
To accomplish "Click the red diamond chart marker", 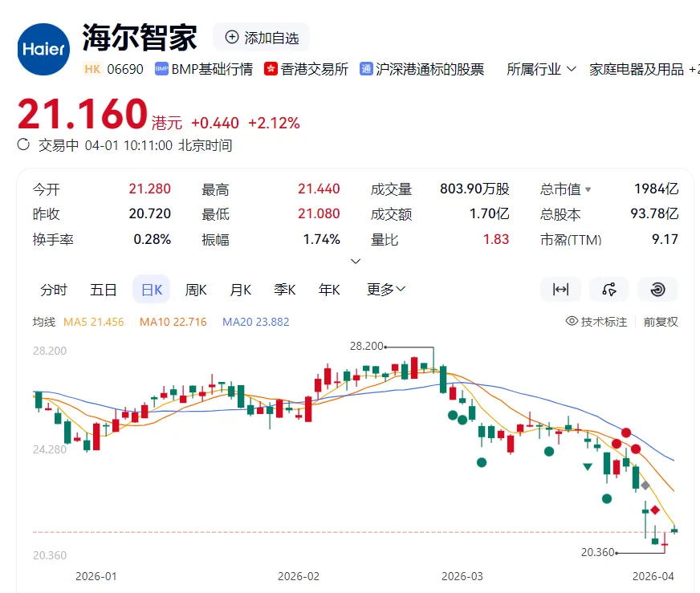I will point(655,510).
